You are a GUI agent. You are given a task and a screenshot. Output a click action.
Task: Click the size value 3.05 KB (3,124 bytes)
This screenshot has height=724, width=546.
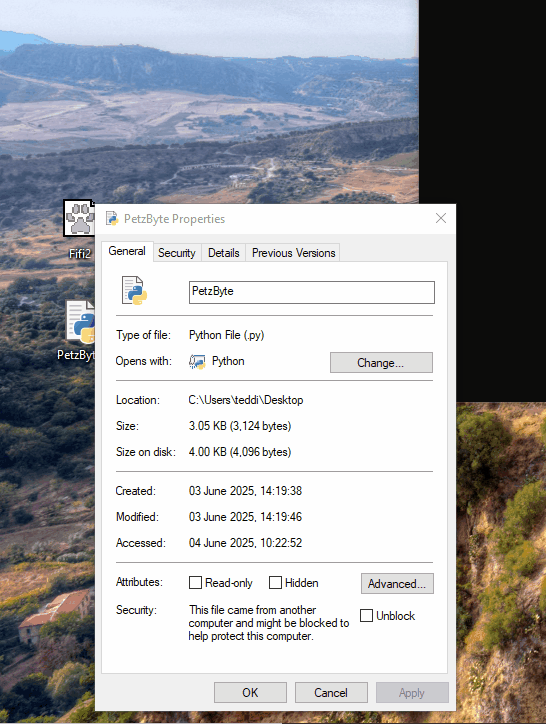(240, 426)
